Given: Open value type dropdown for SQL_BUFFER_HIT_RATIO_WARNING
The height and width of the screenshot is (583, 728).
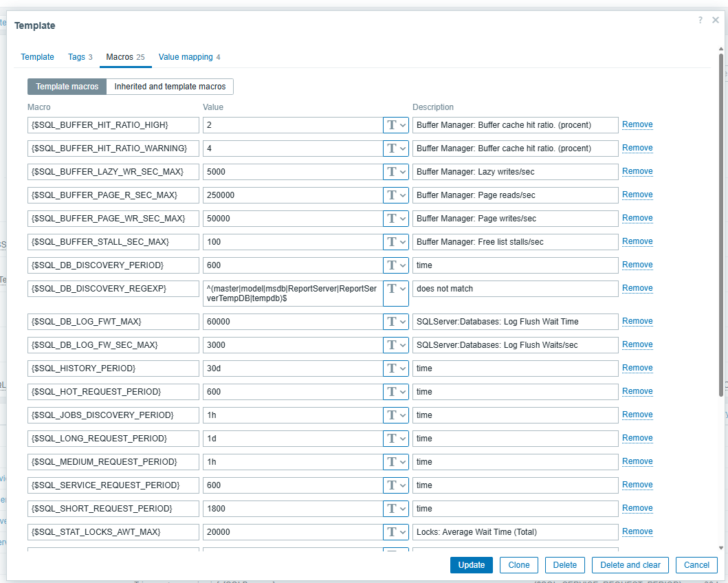Looking at the screenshot, I should (395, 148).
